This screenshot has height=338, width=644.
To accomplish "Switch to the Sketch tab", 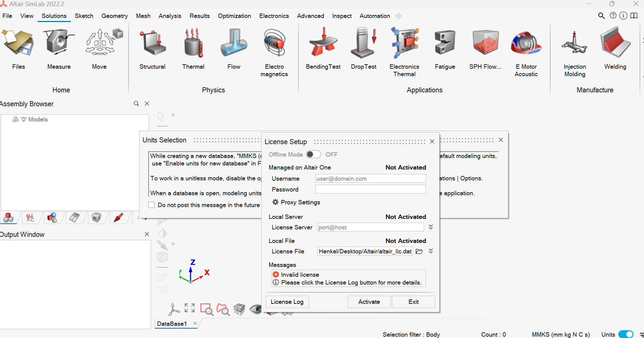I will 84,16.
